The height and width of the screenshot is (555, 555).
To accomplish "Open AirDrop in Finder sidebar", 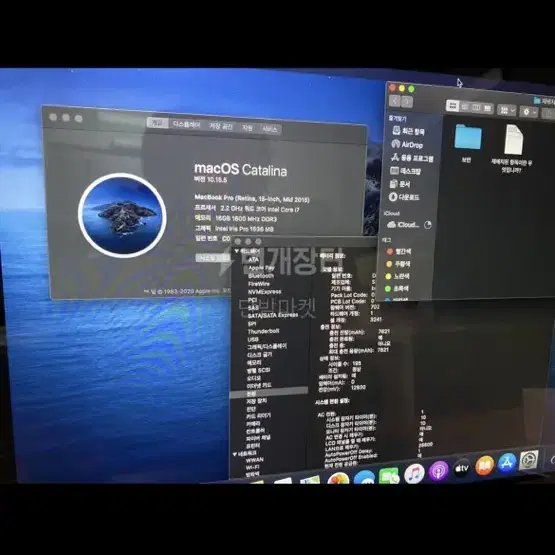I will (407, 144).
